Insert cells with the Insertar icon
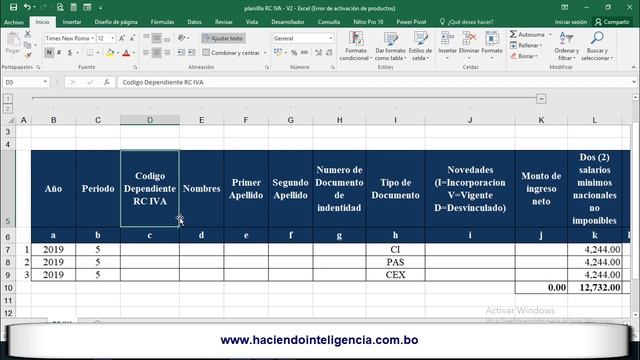The height and width of the screenshot is (360, 640). pyautogui.click(x=447, y=45)
